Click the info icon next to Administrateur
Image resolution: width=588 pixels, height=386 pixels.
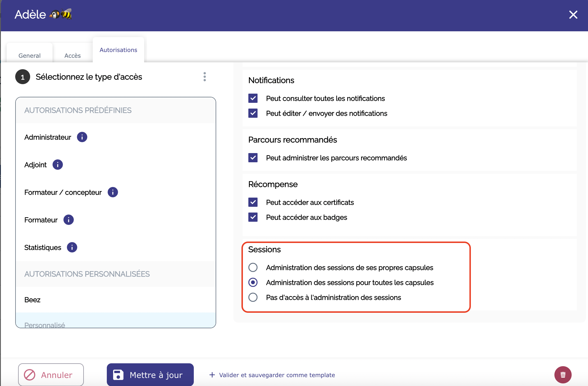82,137
